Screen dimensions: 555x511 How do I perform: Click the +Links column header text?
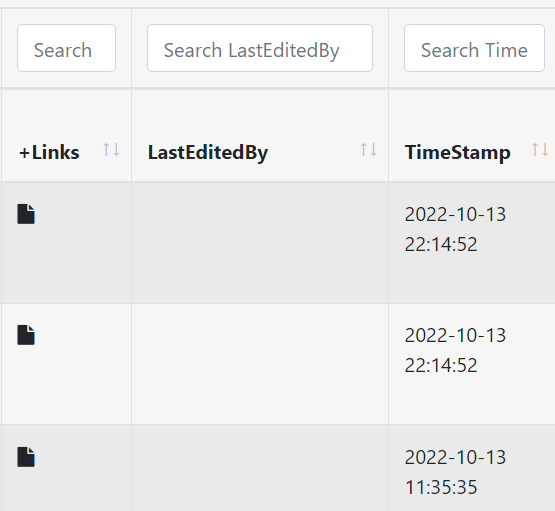coord(49,153)
